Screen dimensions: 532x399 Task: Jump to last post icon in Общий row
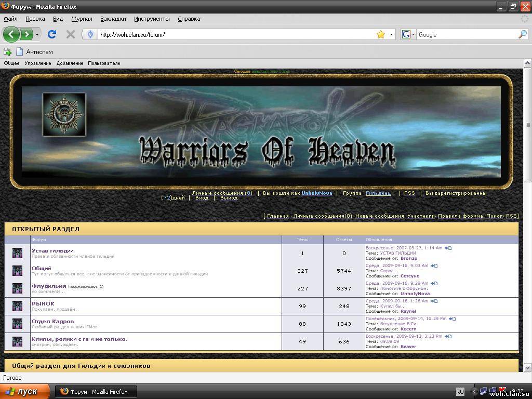click(434, 265)
